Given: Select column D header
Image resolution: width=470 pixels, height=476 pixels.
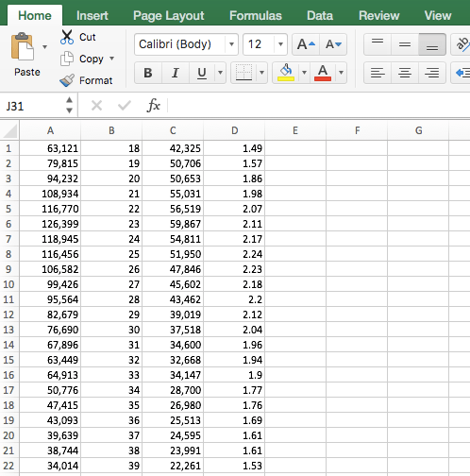Looking at the screenshot, I should (234, 130).
